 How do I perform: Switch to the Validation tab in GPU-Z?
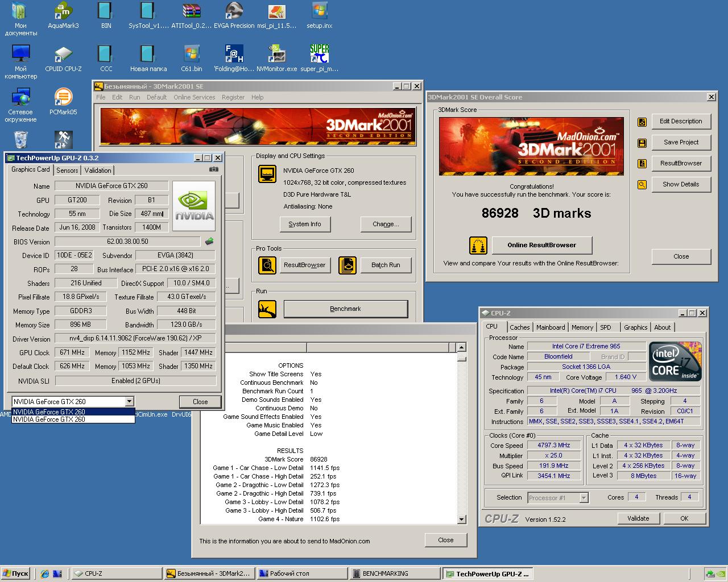pos(98,170)
